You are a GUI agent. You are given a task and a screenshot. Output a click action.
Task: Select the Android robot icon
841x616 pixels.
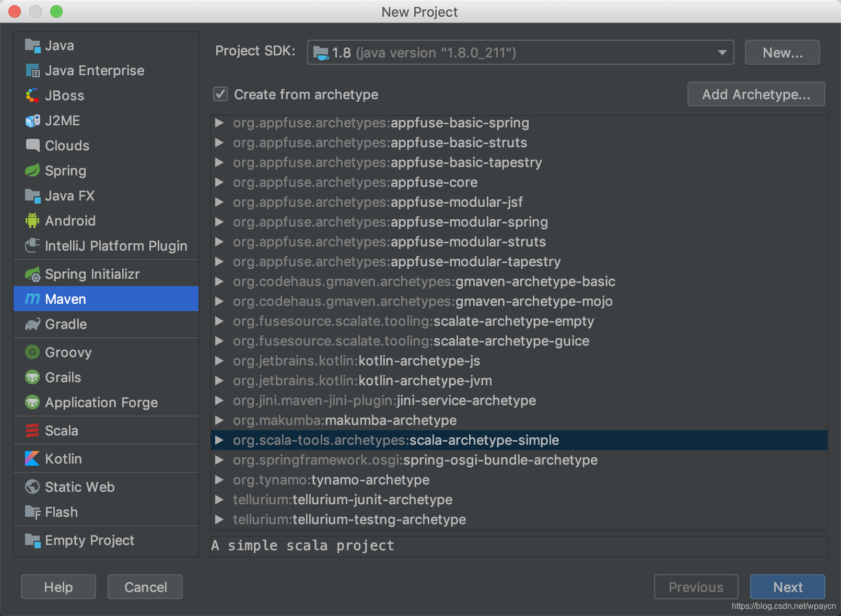[x=32, y=221]
